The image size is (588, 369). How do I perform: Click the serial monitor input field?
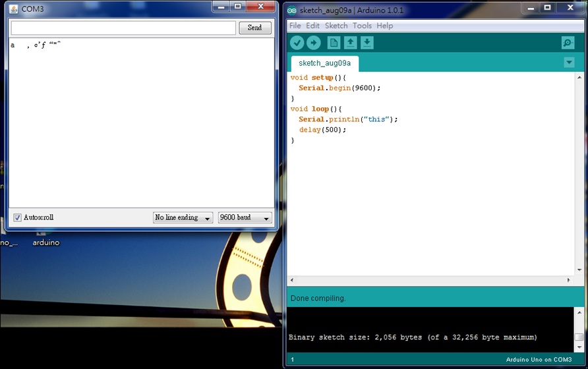click(x=123, y=28)
